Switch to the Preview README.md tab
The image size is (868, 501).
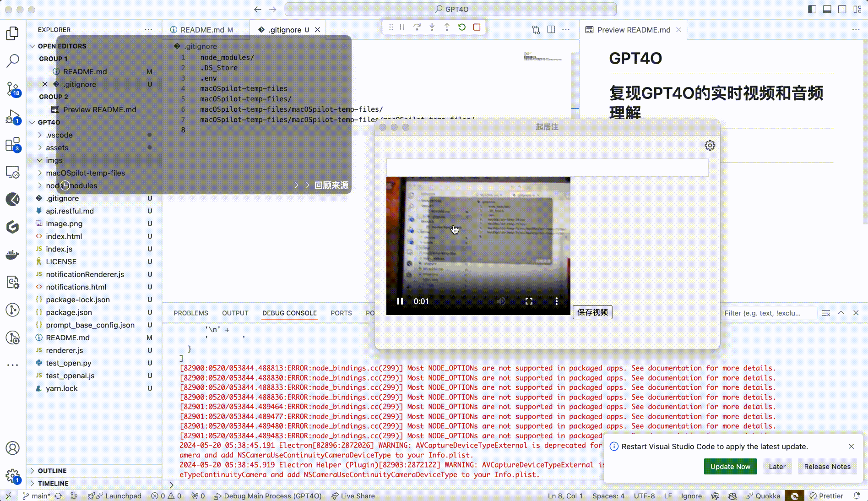634,30
